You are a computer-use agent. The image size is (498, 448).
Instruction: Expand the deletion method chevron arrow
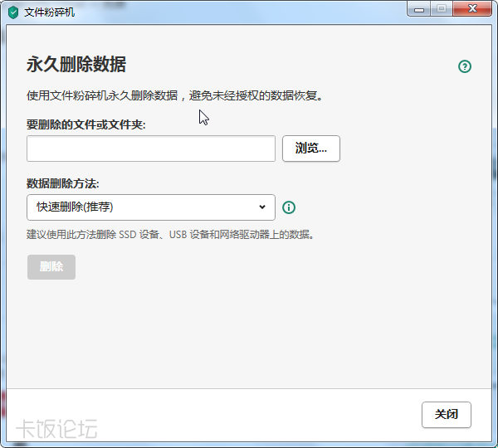pyautogui.click(x=262, y=207)
